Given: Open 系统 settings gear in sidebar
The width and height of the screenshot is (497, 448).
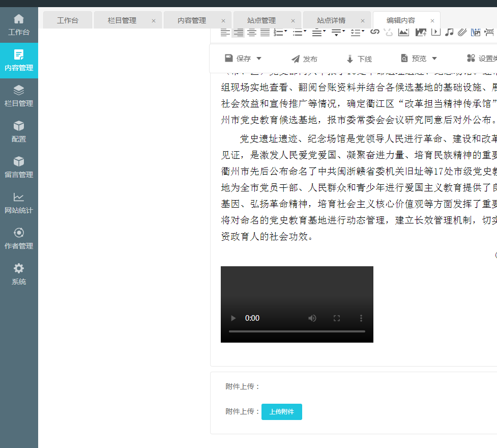Looking at the screenshot, I should [19, 274].
